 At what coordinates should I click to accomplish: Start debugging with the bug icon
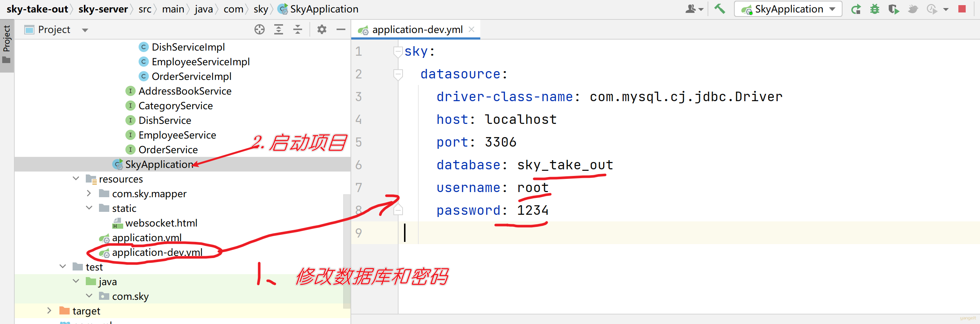pyautogui.click(x=875, y=9)
